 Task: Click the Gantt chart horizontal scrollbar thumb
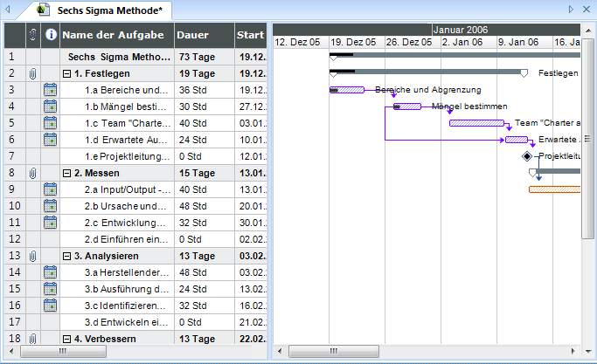(334, 351)
